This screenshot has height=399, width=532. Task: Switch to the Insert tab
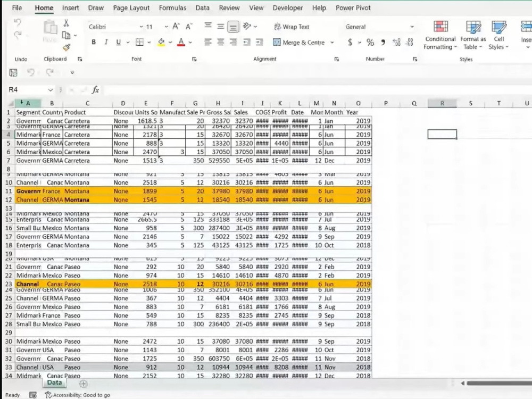[71, 8]
